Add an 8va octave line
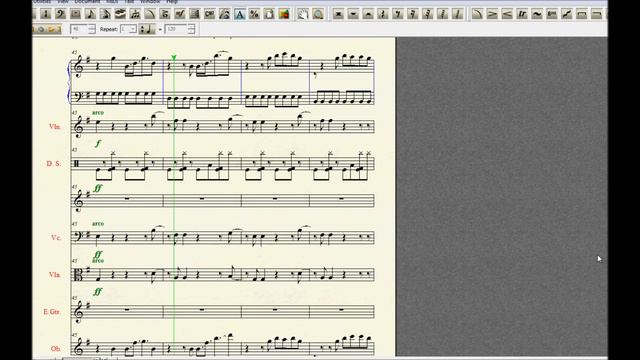 [552, 14]
